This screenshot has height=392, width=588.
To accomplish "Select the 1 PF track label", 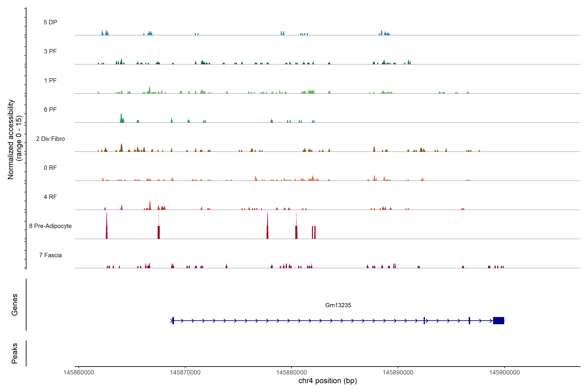I will [x=50, y=81].
